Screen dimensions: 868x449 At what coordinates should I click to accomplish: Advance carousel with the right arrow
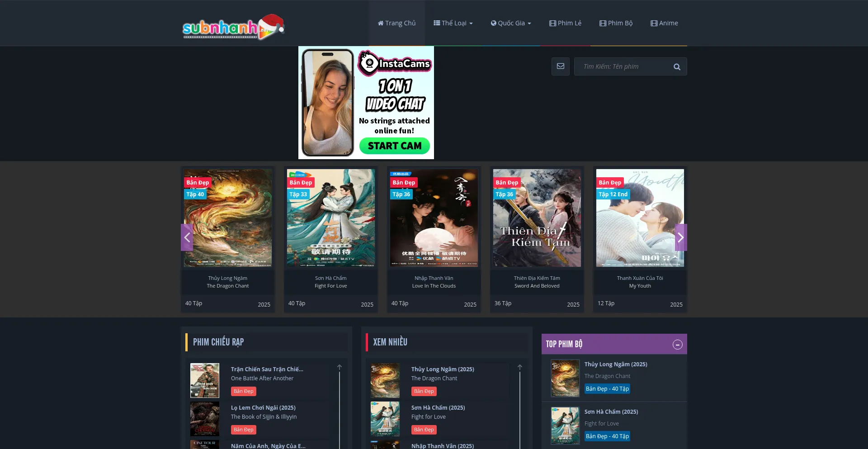pyautogui.click(x=680, y=237)
